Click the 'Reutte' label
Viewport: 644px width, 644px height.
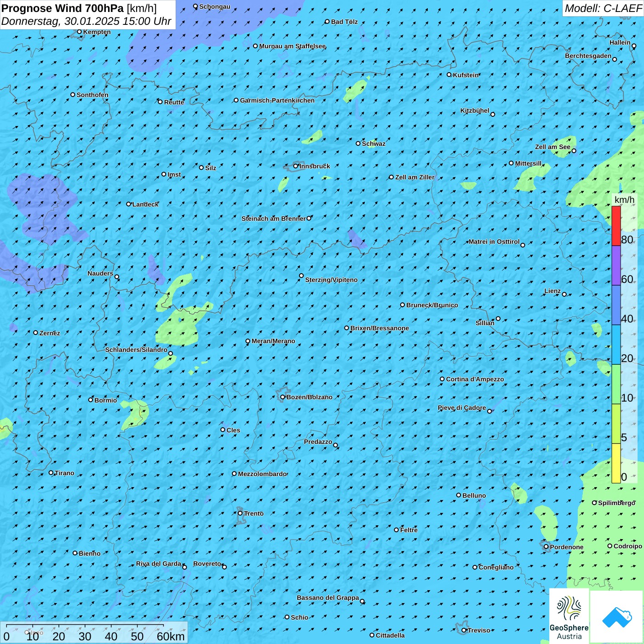174,102
